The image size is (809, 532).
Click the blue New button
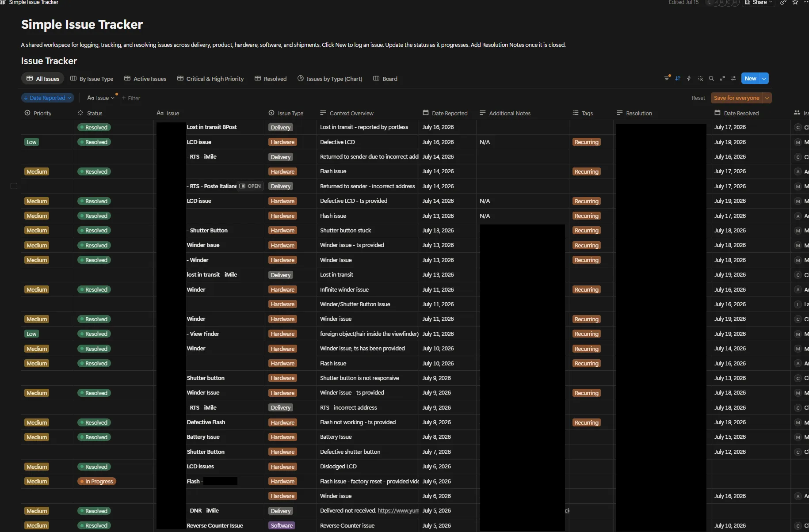tap(750, 79)
